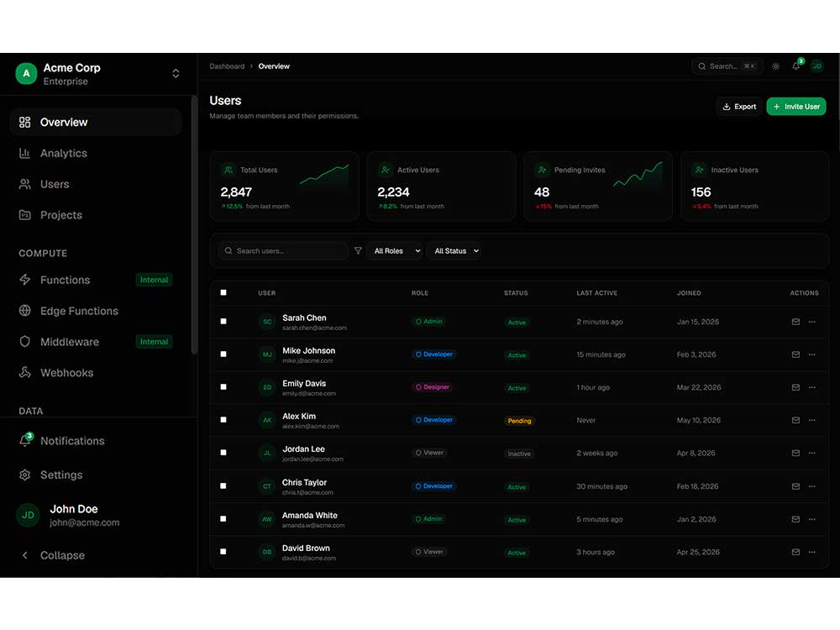Email Chris Taylor via mail icon
This screenshot has height=630, width=840.
coord(795,486)
